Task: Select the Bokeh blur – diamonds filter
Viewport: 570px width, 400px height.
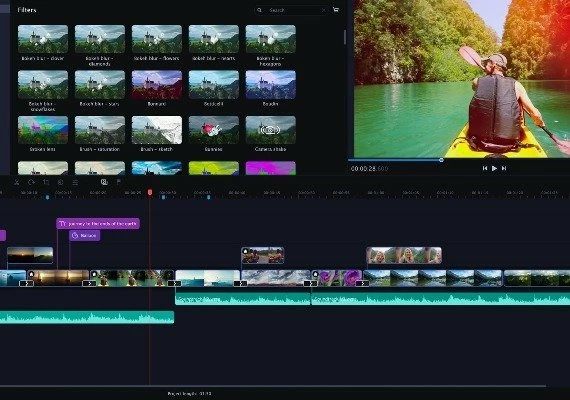Action: tap(100, 39)
